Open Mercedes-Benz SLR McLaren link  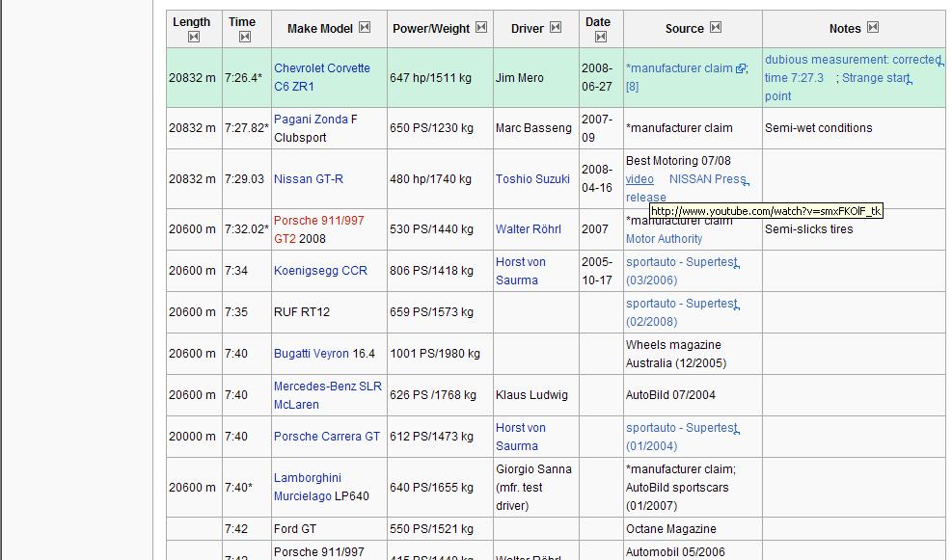point(328,395)
